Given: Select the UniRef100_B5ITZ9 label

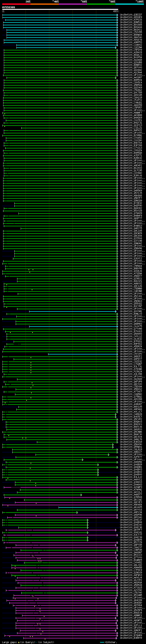Looking at the screenshot, I should (131, 543).
